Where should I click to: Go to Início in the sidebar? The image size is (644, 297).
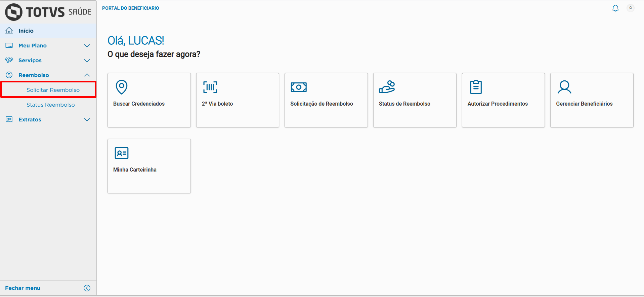pyautogui.click(x=26, y=31)
